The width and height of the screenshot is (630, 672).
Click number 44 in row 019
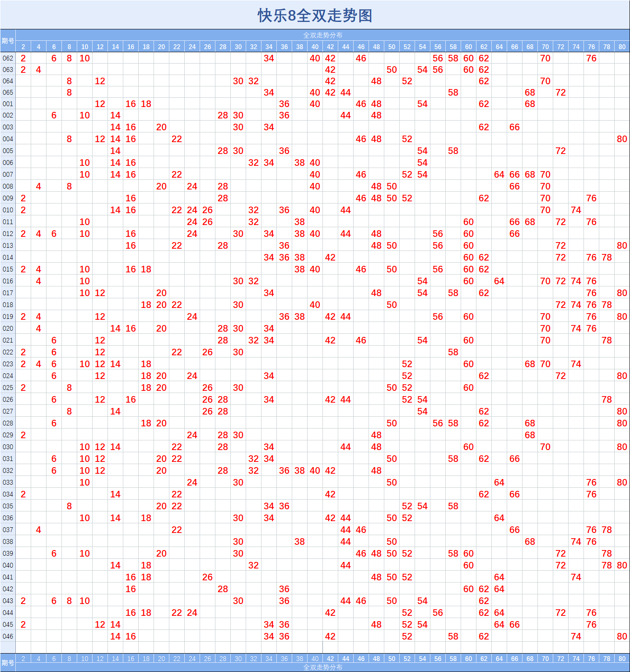point(346,317)
